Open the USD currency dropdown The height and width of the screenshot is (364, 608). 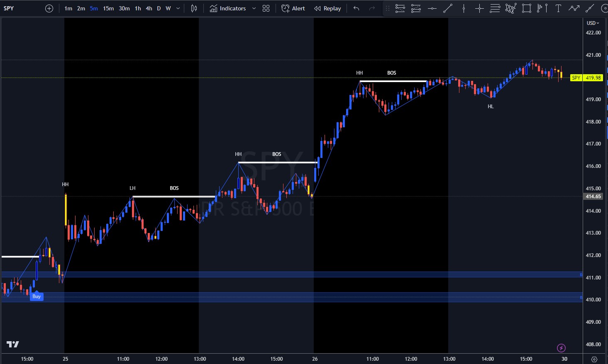tap(593, 23)
